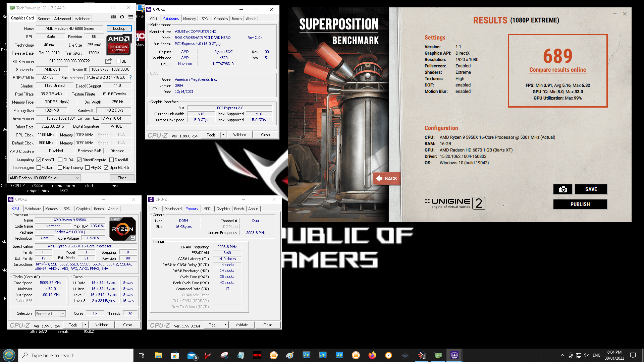Toggle OpenGL 4.5 checkbox
The image size is (644, 362).
[106, 168]
